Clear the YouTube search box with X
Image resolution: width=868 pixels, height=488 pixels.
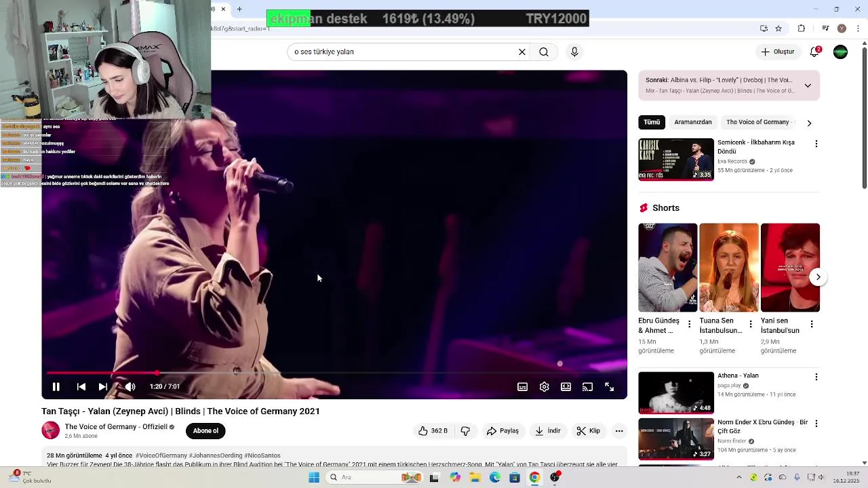click(522, 52)
